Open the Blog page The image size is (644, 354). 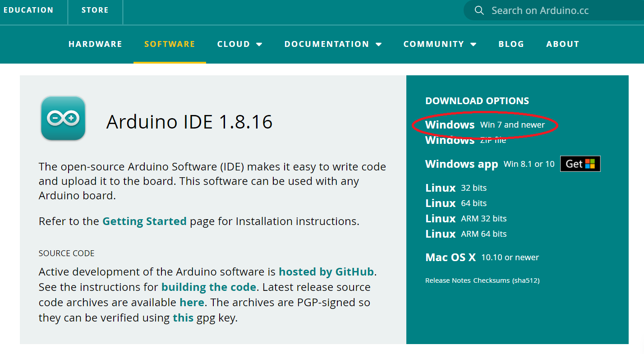511,44
